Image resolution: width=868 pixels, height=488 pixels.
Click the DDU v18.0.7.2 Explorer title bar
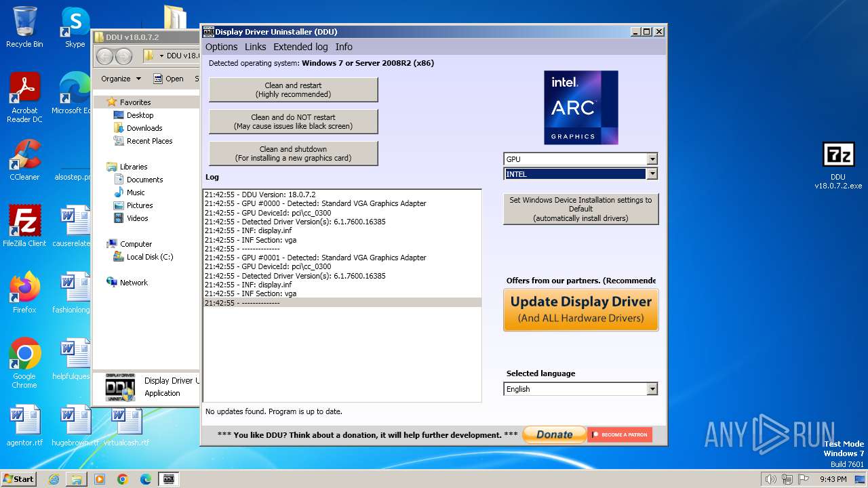(146, 37)
